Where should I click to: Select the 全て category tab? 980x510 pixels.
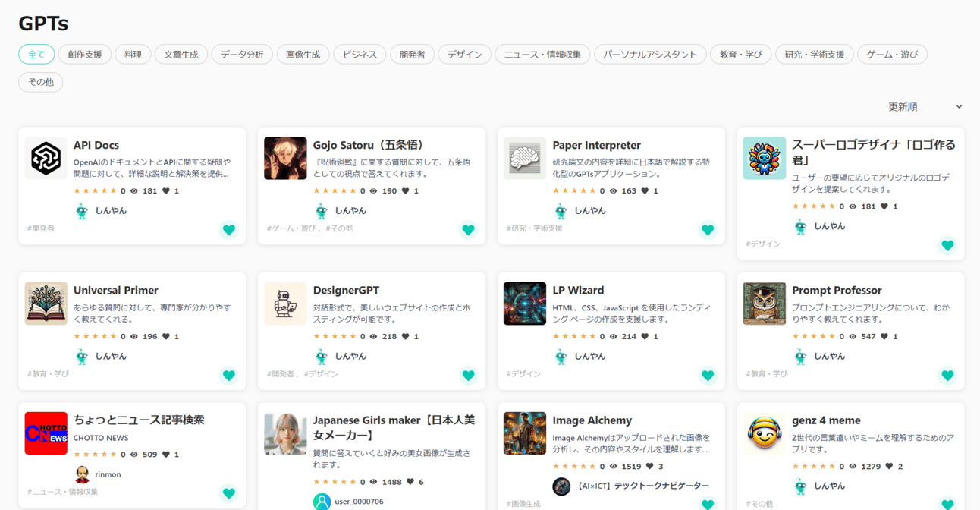coord(36,54)
